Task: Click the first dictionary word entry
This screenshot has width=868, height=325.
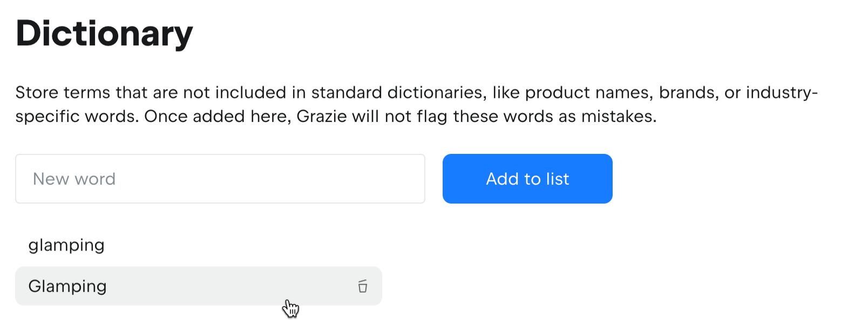Action: (66, 245)
